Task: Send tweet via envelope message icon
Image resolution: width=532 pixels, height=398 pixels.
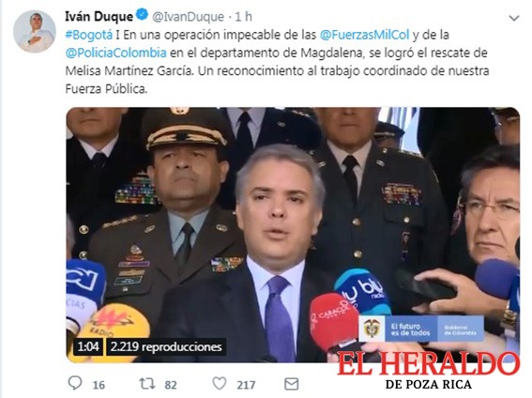Action: tap(292, 384)
